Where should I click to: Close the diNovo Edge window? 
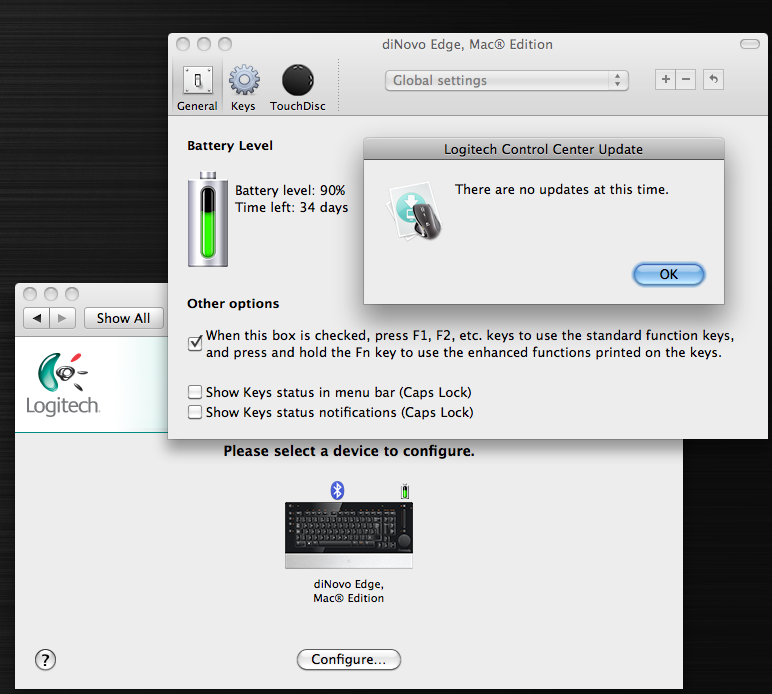pyautogui.click(x=183, y=44)
